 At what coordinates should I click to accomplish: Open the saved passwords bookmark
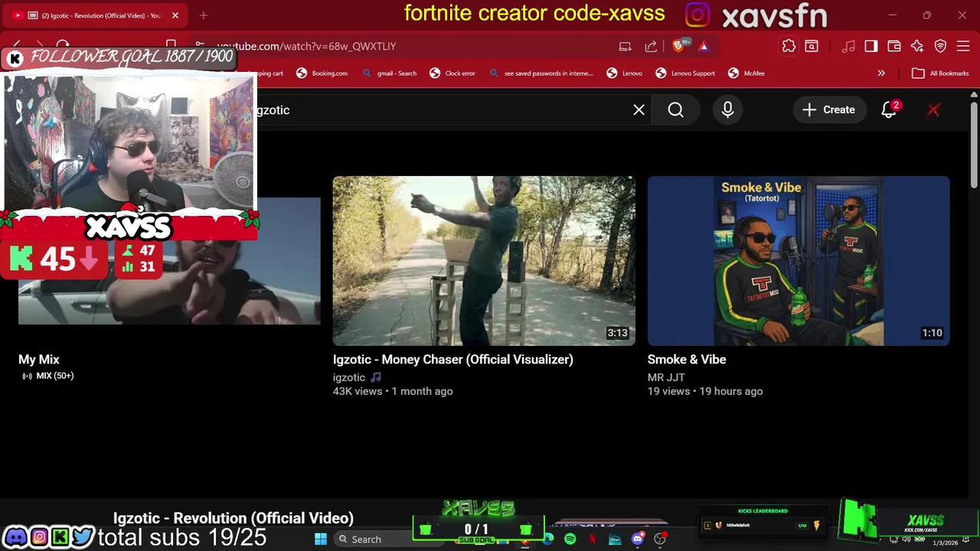(x=541, y=73)
